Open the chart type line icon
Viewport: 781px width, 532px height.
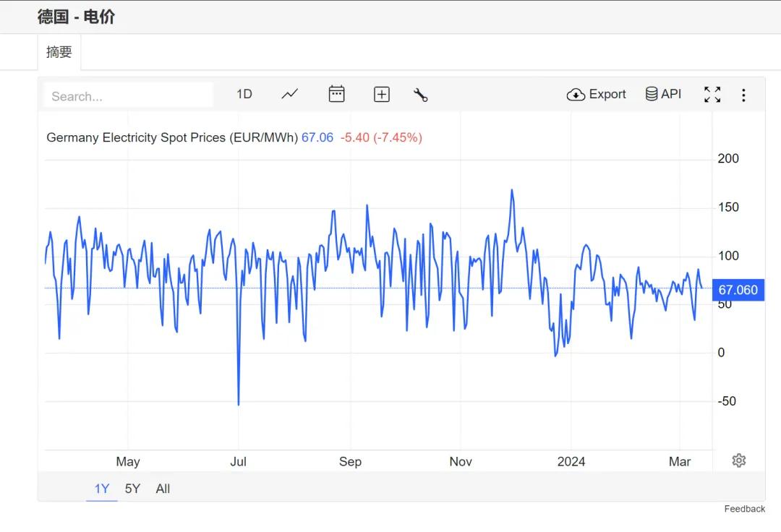(x=289, y=94)
